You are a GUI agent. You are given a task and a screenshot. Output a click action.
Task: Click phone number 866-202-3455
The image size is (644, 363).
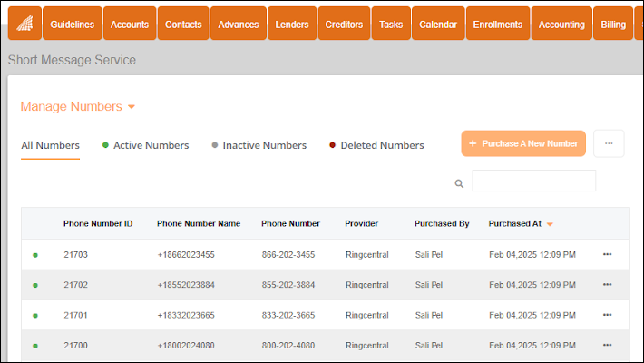coord(288,254)
